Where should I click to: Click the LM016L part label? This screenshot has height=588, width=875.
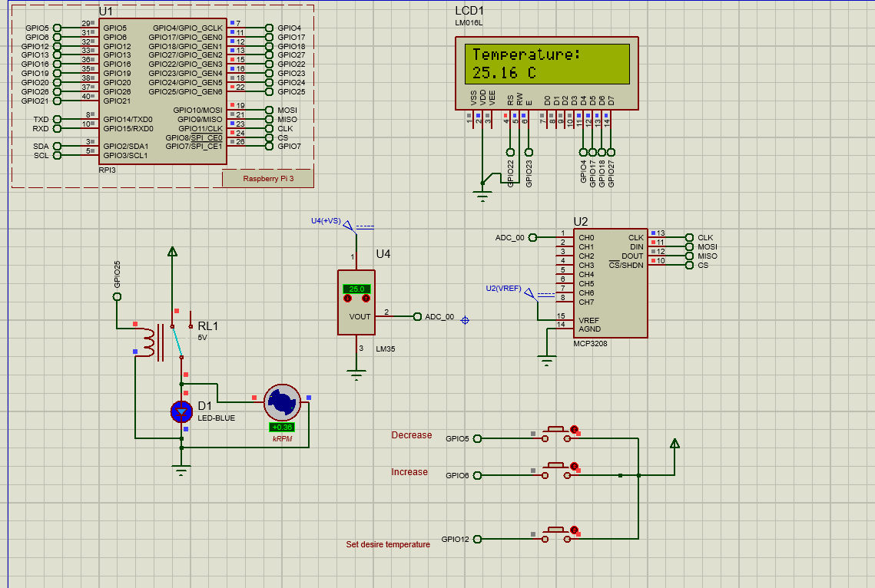coord(469,23)
